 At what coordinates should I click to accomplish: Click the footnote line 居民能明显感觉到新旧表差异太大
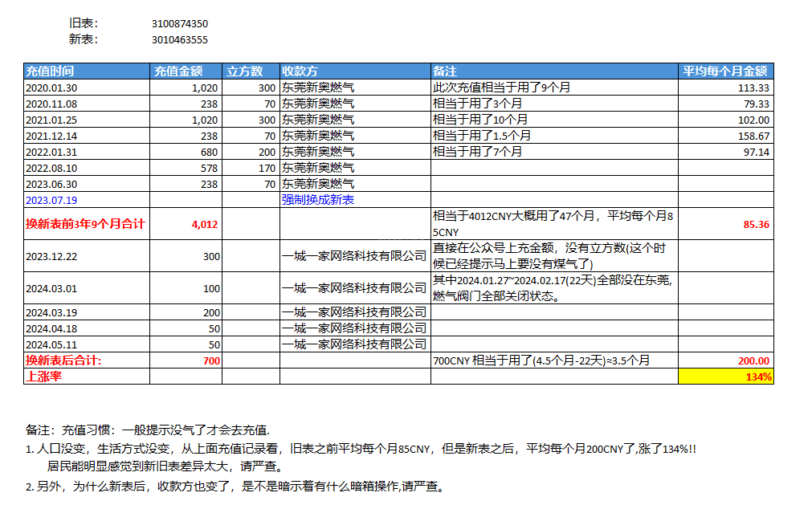166,466
